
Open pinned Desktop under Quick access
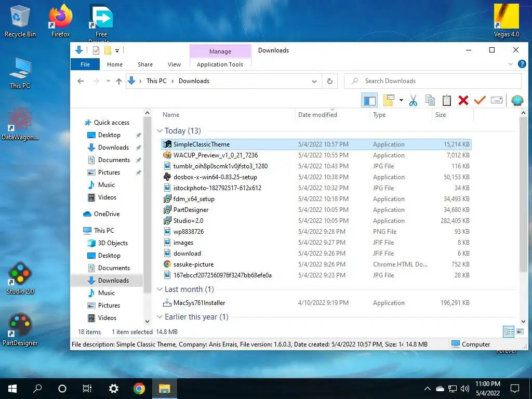[109, 135]
